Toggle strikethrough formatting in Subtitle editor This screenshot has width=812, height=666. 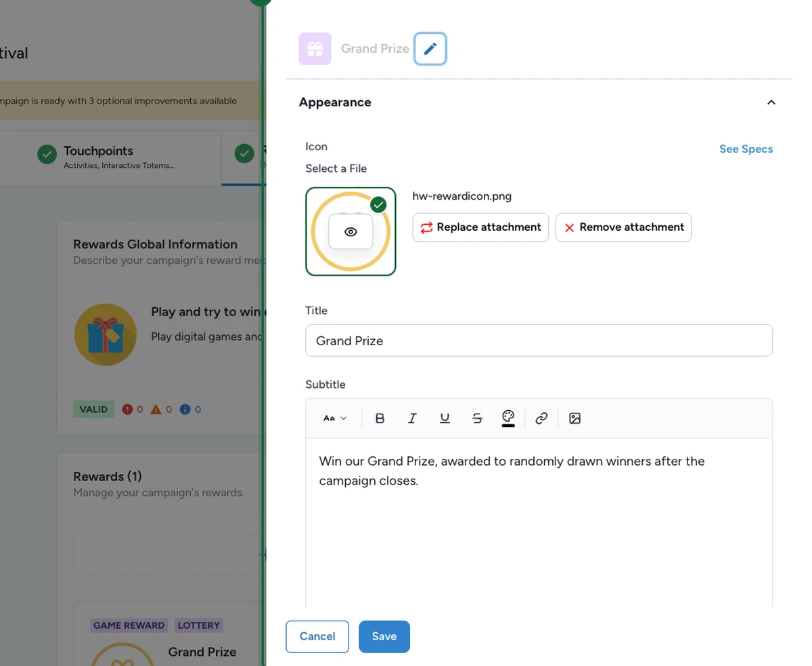pyautogui.click(x=477, y=418)
